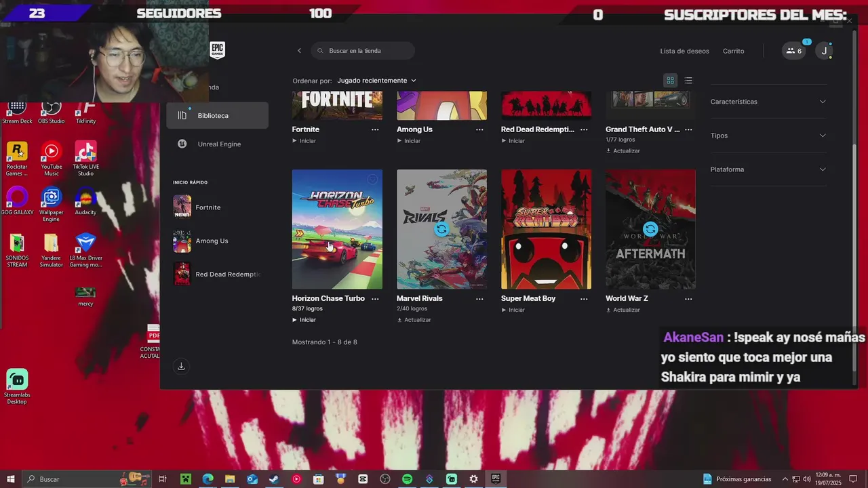The height and width of the screenshot is (488, 868).
Task: Open options menu for Red Dead Redemption
Action: coord(584,129)
